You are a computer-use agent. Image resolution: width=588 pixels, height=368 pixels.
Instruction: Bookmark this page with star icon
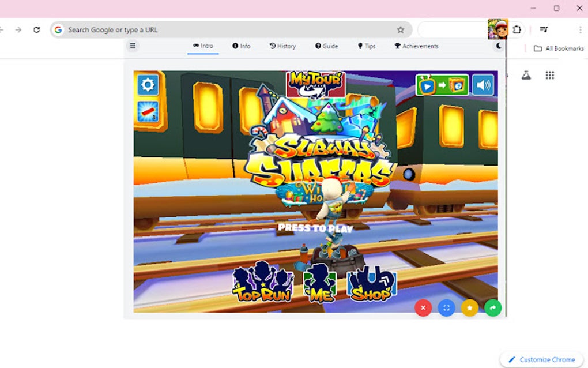pos(401,29)
